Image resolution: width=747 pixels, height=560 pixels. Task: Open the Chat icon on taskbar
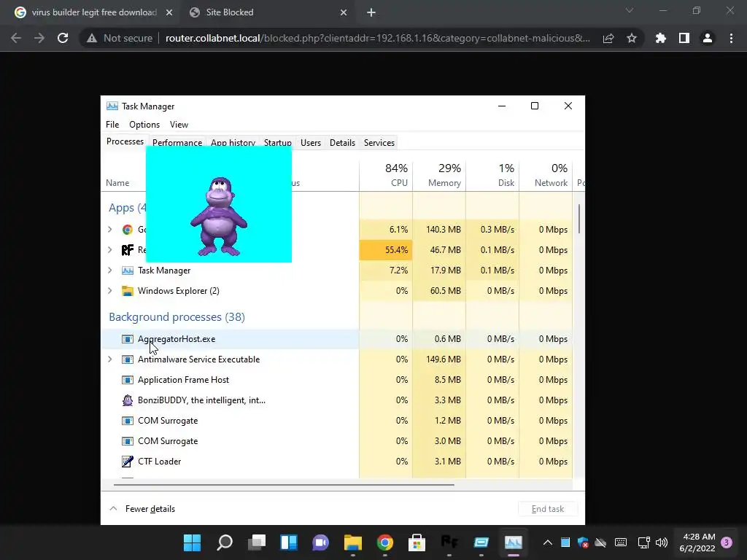click(x=321, y=542)
